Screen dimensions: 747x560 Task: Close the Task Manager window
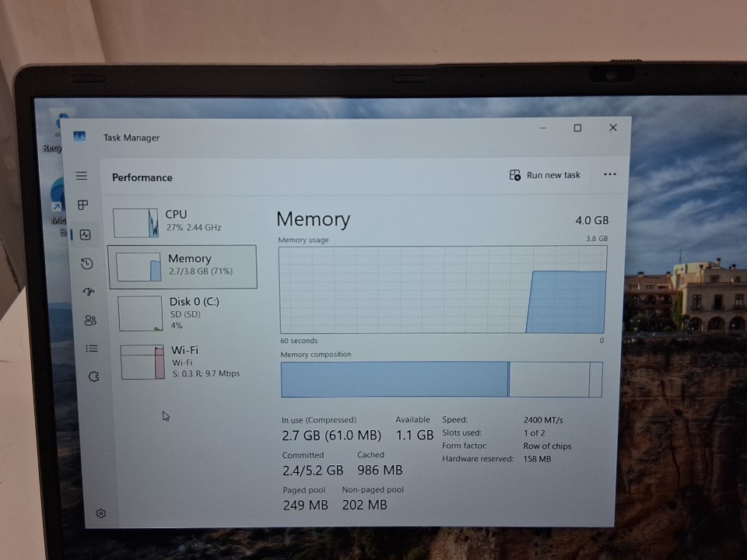point(613,128)
